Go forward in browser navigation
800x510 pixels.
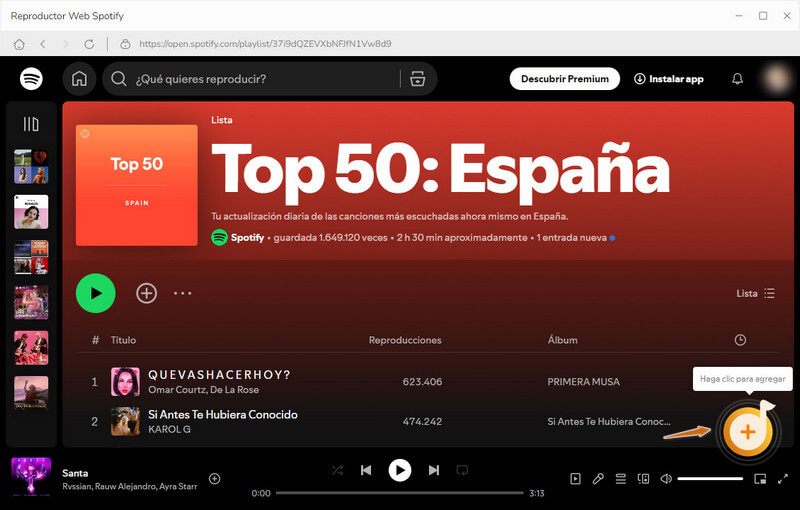65,44
